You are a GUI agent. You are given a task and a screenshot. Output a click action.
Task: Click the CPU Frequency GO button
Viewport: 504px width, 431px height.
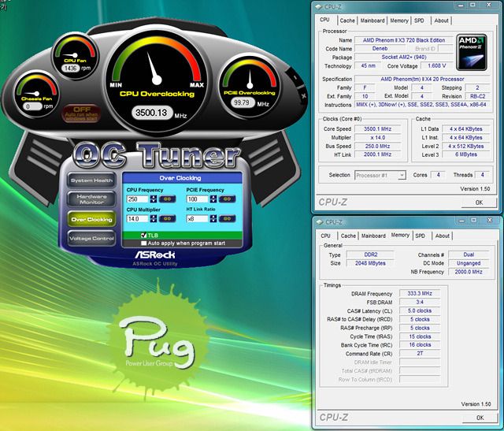[168, 199]
